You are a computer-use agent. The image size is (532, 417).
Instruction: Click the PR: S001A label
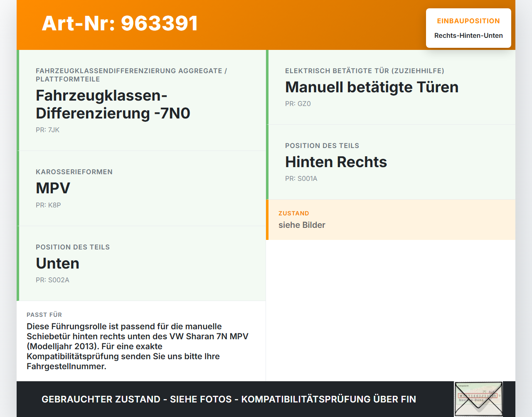(x=301, y=178)
